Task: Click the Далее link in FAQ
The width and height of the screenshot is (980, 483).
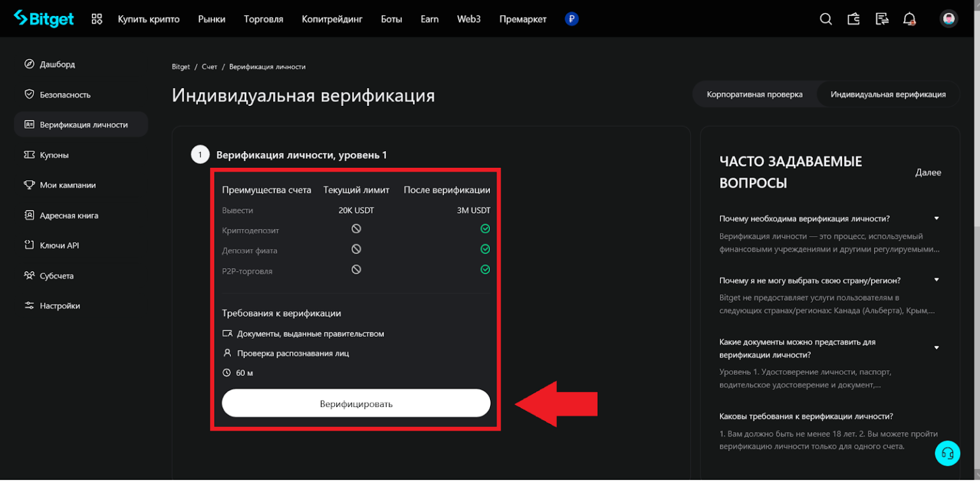Action: [928, 172]
